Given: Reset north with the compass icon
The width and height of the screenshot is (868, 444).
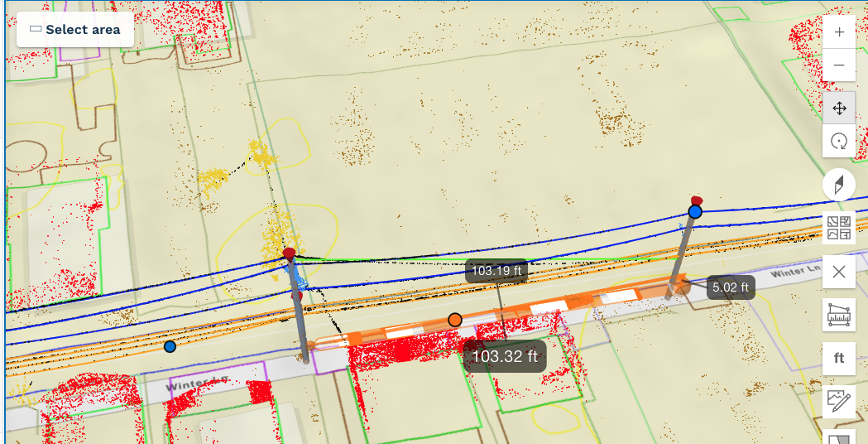Looking at the screenshot, I should [839, 185].
